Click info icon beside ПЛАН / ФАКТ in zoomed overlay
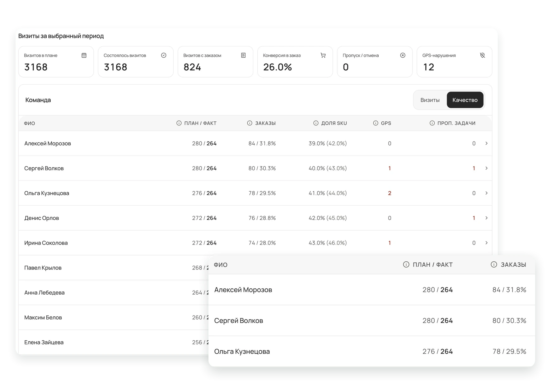The width and height of the screenshot is (560, 392). point(406,264)
